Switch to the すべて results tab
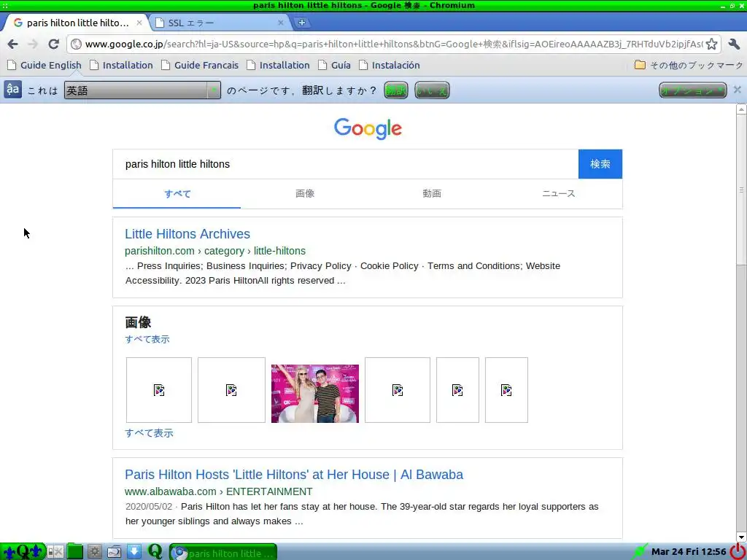The height and width of the screenshot is (560, 747). [177, 193]
